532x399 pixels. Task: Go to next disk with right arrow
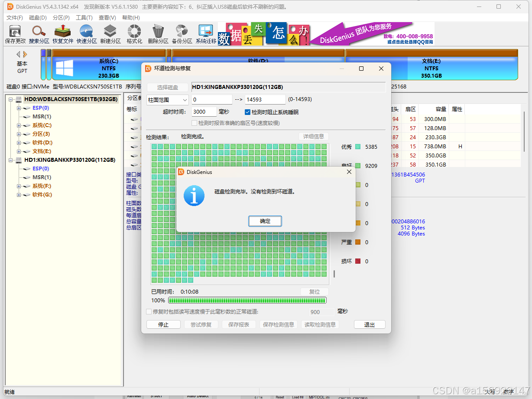click(25, 54)
